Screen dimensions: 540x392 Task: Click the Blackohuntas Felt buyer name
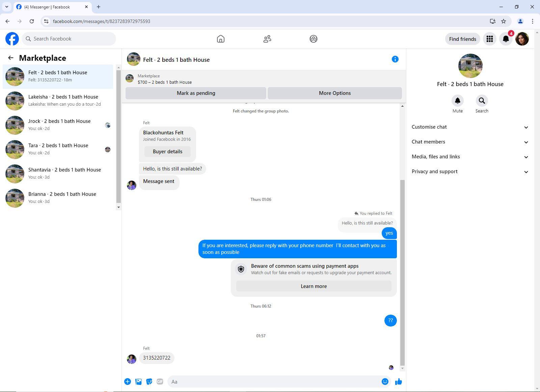(x=163, y=133)
